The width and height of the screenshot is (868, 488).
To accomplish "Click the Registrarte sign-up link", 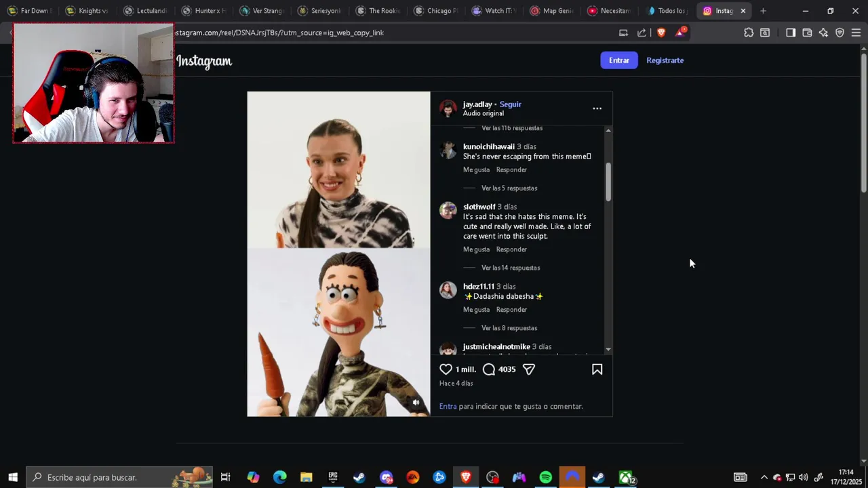I will (x=665, y=60).
